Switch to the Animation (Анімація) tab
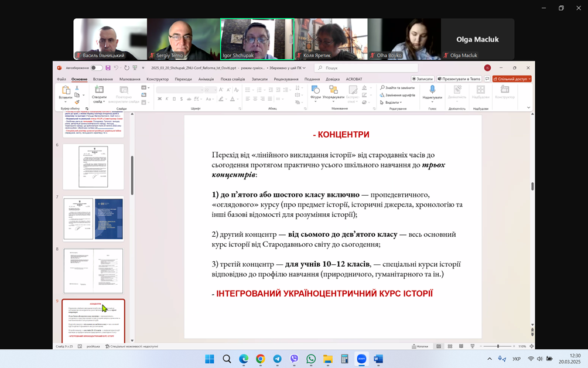Image resolution: width=588 pixels, height=368 pixels. tap(206, 79)
